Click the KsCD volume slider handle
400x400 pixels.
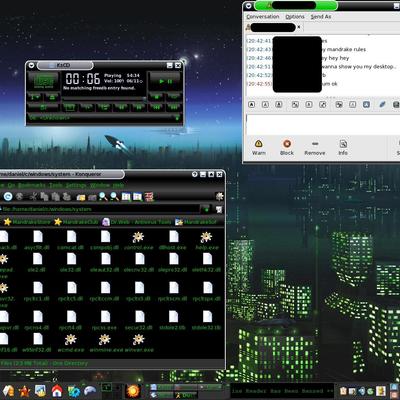click(x=145, y=99)
